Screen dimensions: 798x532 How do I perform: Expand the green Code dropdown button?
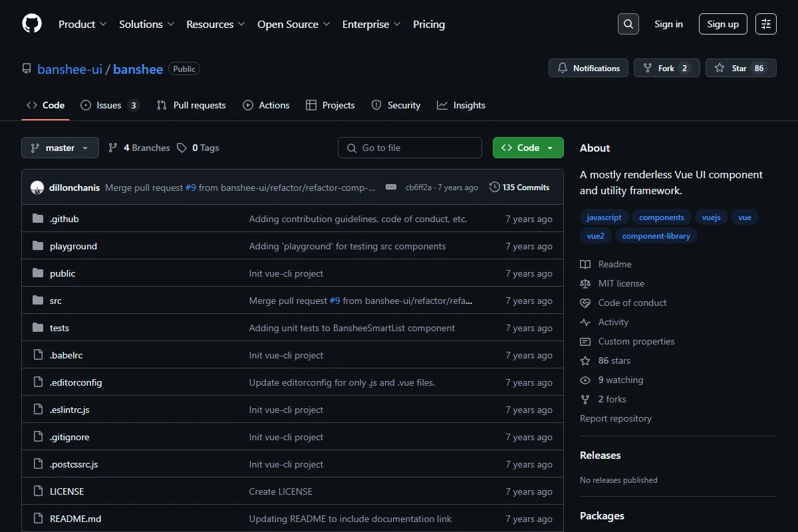pos(528,148)
